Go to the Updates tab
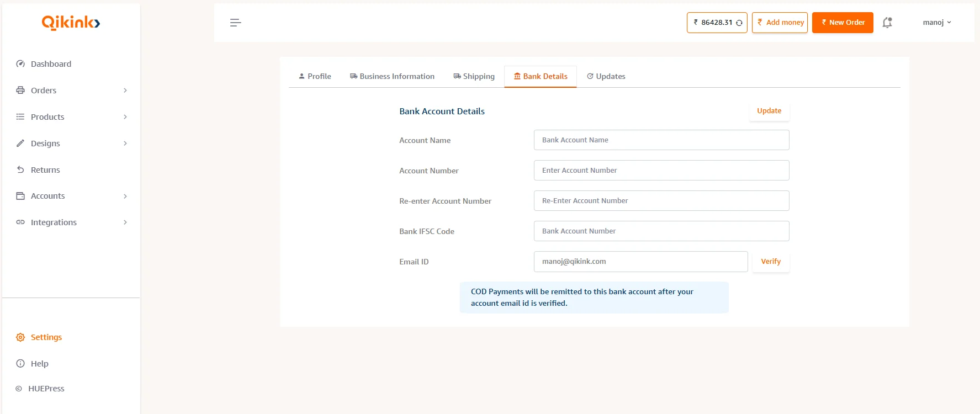This screenshot has height=414, width=980. [606, 76]
